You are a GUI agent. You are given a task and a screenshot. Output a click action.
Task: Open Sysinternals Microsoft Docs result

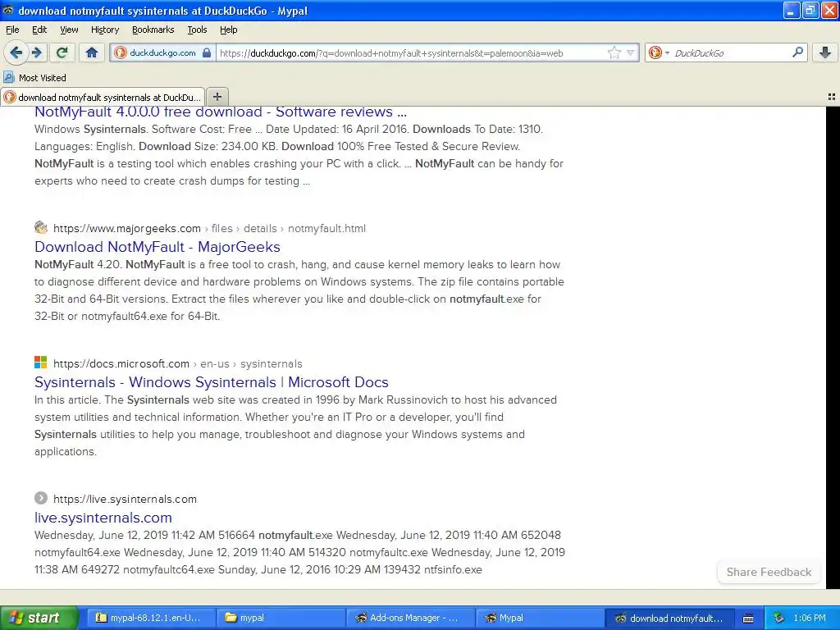point(211,382)
